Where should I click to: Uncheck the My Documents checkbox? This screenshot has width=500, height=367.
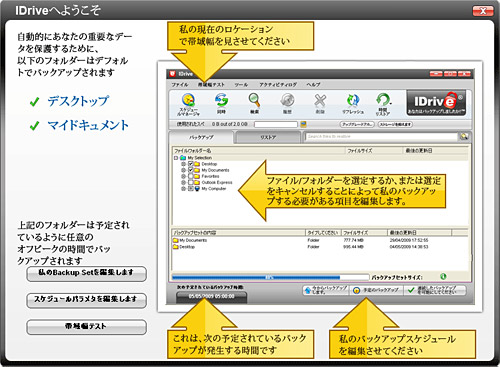click(191, 170)
